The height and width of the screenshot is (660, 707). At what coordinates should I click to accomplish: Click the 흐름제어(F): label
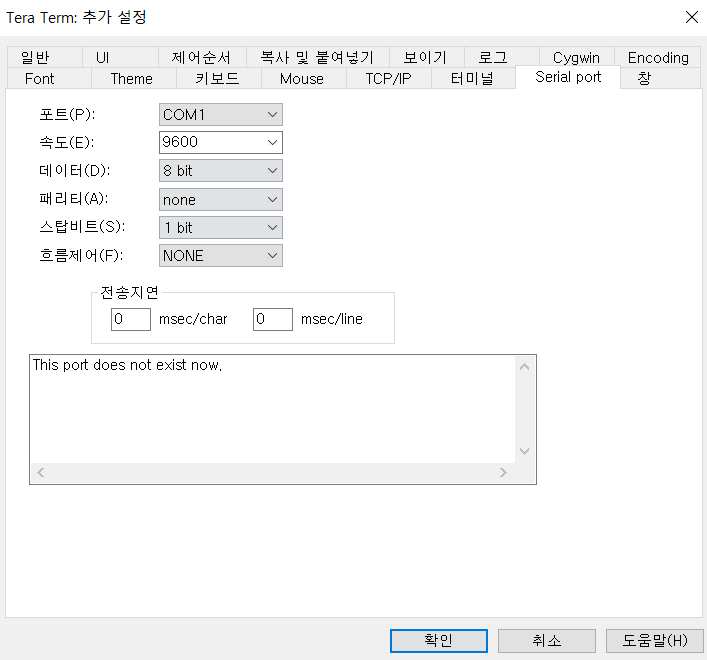tap(81, 256)
